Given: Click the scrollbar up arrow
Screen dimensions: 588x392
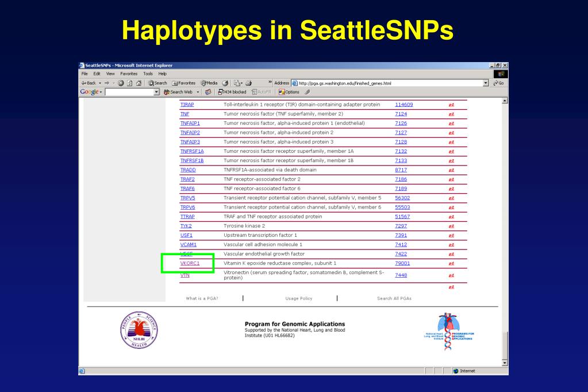Looking at the screenshot, I should [x=505, y=101].
